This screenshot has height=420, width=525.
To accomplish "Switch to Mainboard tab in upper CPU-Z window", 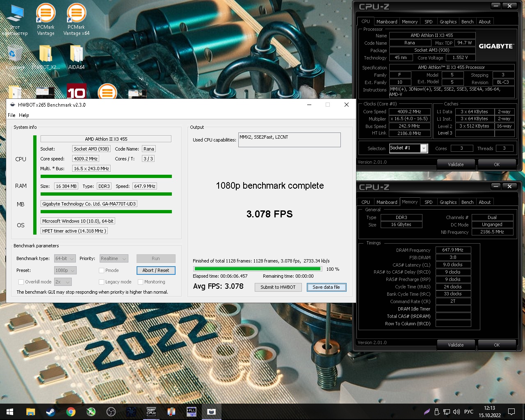I will coord(387,22).
